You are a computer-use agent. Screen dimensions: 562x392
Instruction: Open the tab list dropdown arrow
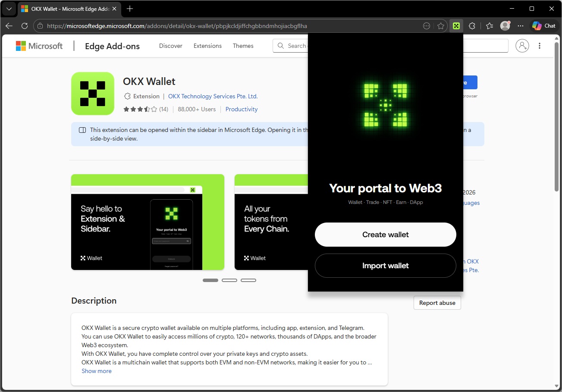coord(9,9)
